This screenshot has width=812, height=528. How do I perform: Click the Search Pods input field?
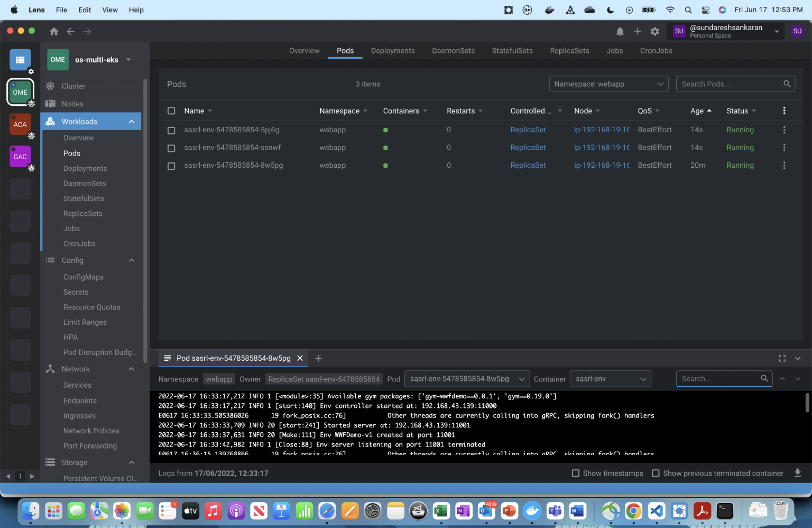click(730, 84)
